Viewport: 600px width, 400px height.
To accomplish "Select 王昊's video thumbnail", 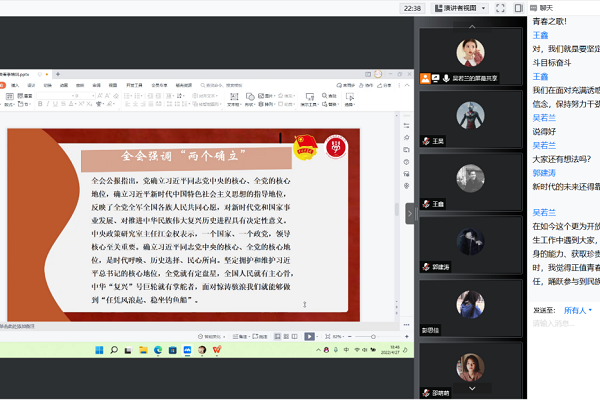I will [x=464, y=118].
